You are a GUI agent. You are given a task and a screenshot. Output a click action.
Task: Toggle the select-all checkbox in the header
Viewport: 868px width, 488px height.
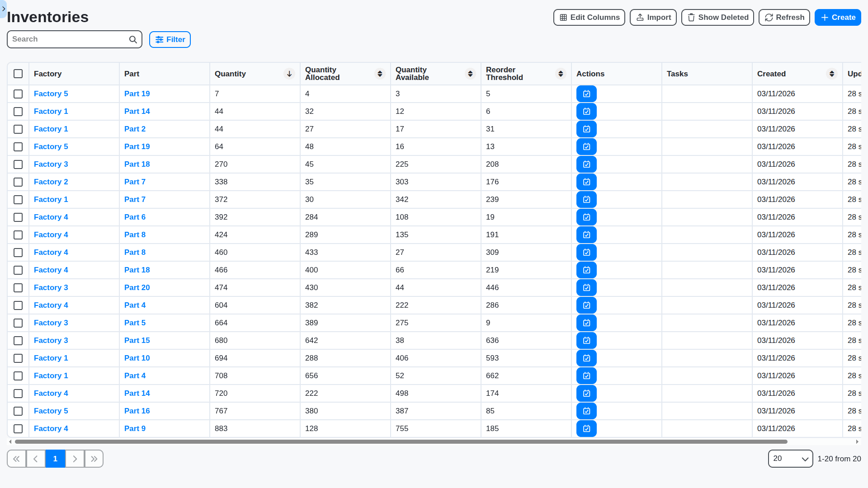(18, 74)
